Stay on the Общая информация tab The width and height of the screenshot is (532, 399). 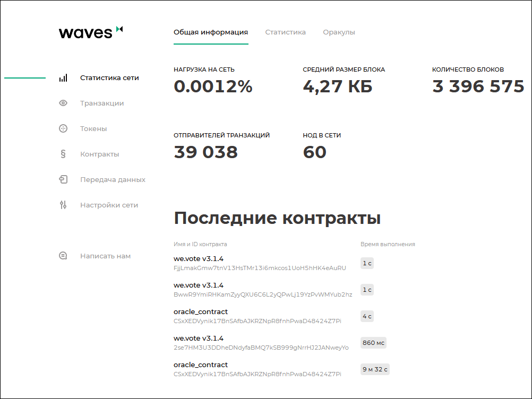click(211, 31)
